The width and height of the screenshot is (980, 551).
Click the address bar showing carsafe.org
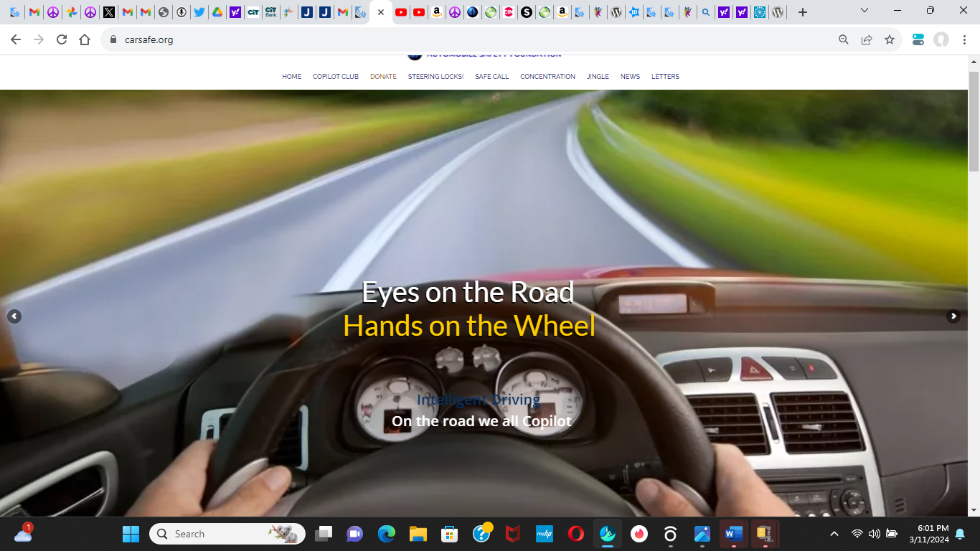430,40
